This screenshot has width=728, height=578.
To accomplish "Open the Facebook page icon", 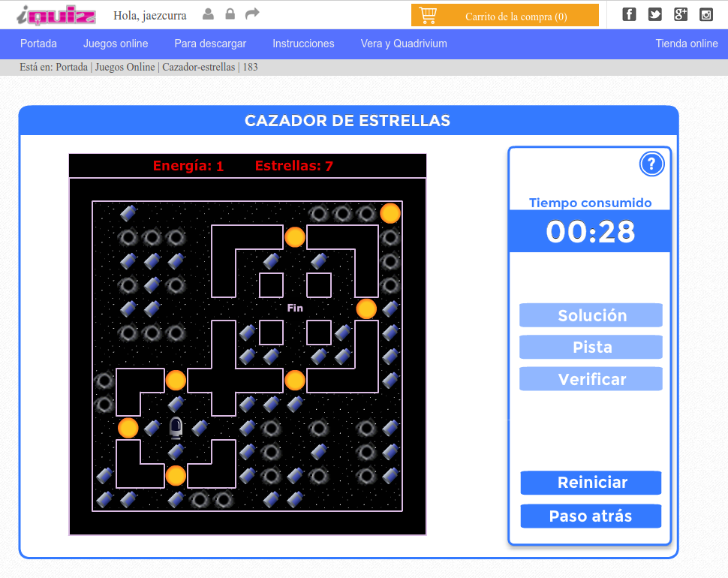I will (629, 15).
